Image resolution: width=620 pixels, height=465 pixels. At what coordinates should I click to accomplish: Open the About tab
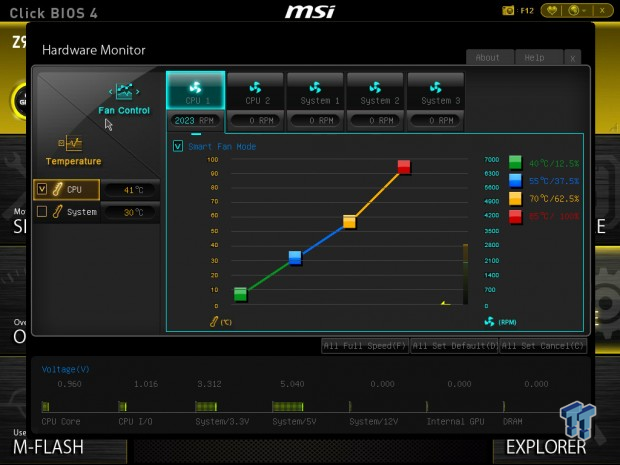pyautogui.click(x=490, y=58)
